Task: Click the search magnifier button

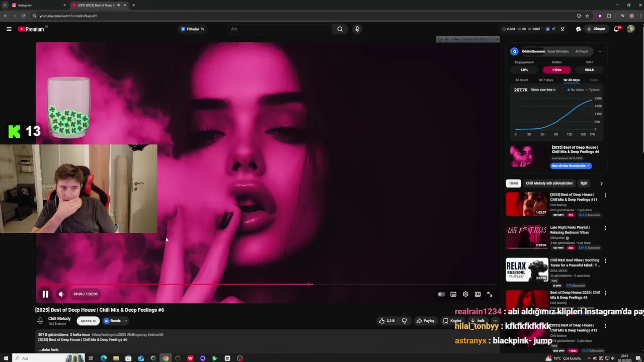Action: [340, 29]
